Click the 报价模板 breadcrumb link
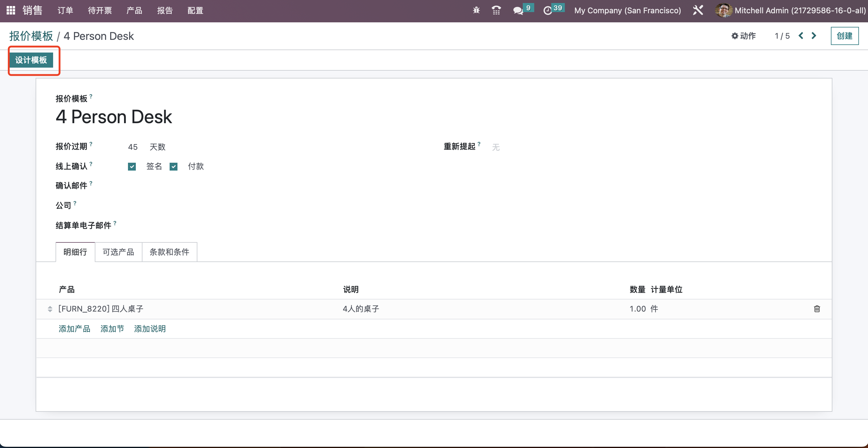 [x=31, y=36]
